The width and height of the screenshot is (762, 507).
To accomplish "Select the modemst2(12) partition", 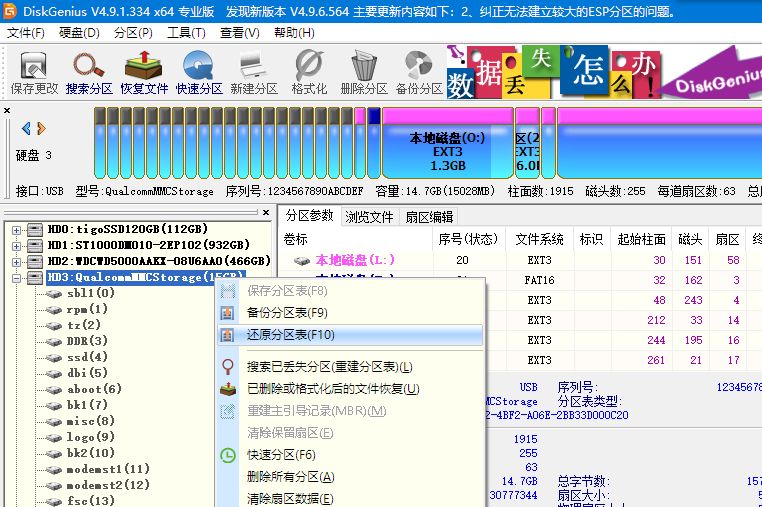I will (108, 486).
